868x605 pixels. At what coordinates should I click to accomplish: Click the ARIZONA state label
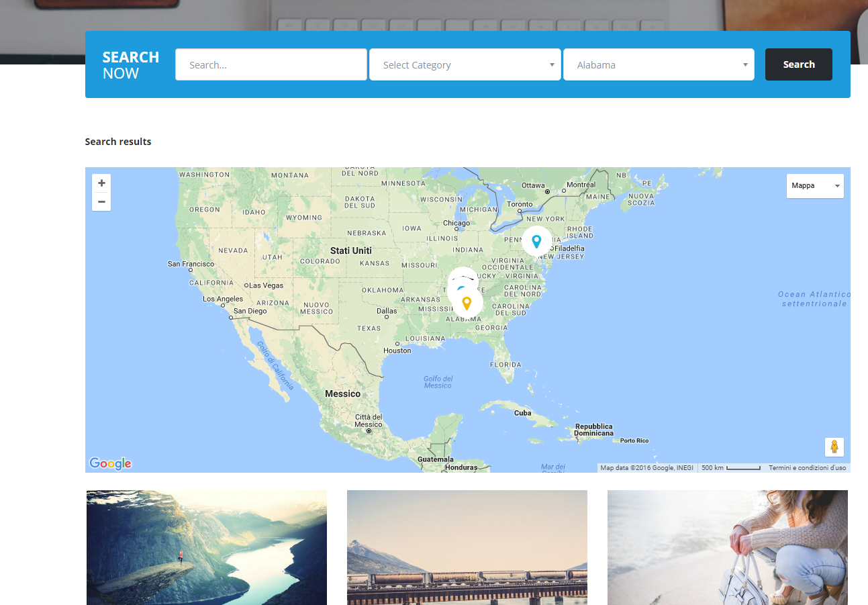[272, 303]
